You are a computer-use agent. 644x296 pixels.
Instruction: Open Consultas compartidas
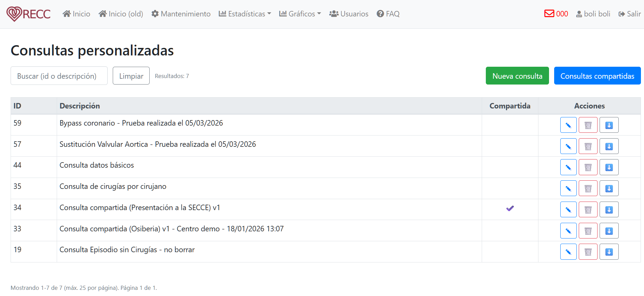click(x=597, y=76)
